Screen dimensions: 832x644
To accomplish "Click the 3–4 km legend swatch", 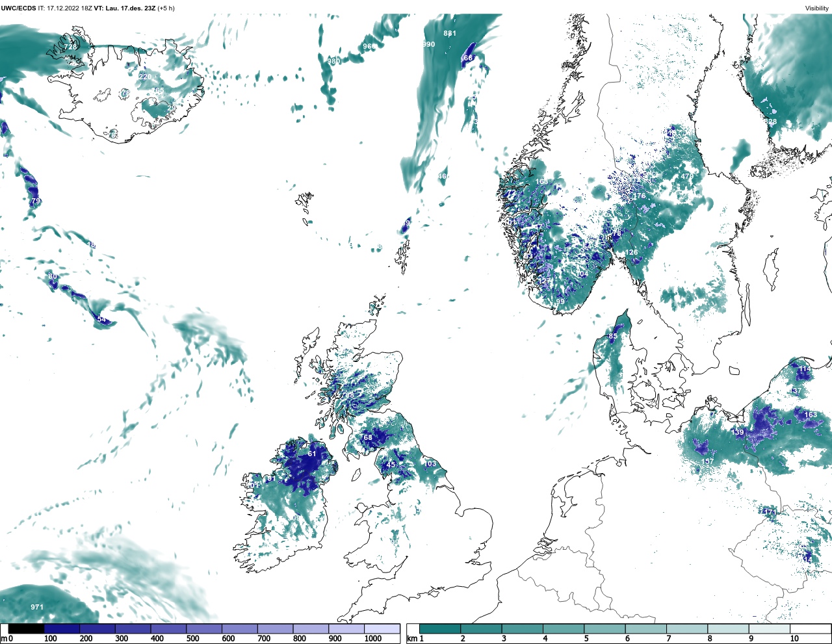I will 522,628.
